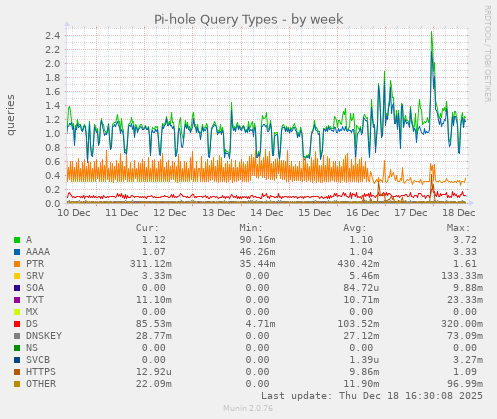Click the lime MX legend swatch
Image resolution: width=497 pixels, height=419 pixels.
(17, 312)
